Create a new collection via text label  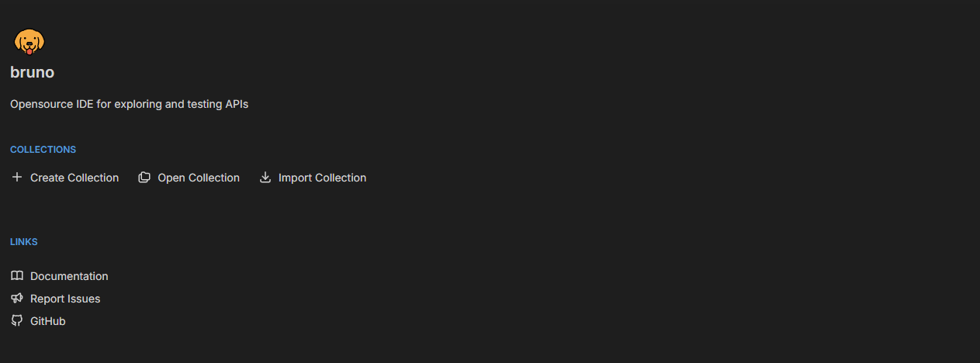(x=74, y=178)
